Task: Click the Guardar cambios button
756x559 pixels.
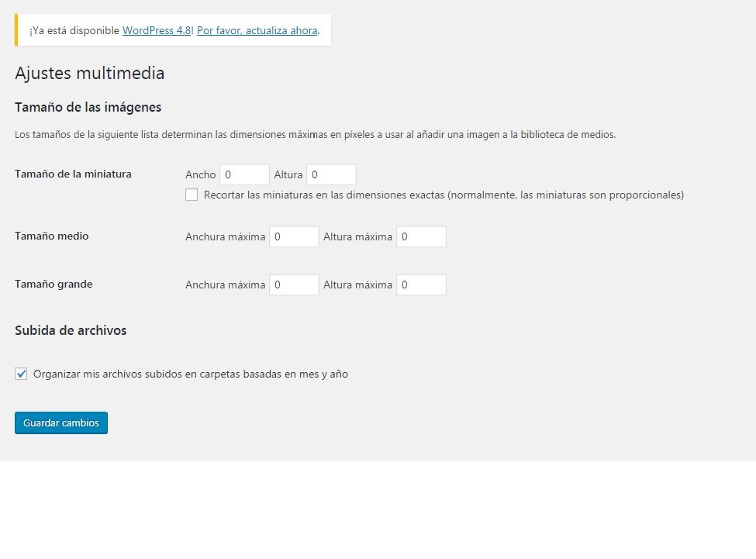Action: coord(61,423)
